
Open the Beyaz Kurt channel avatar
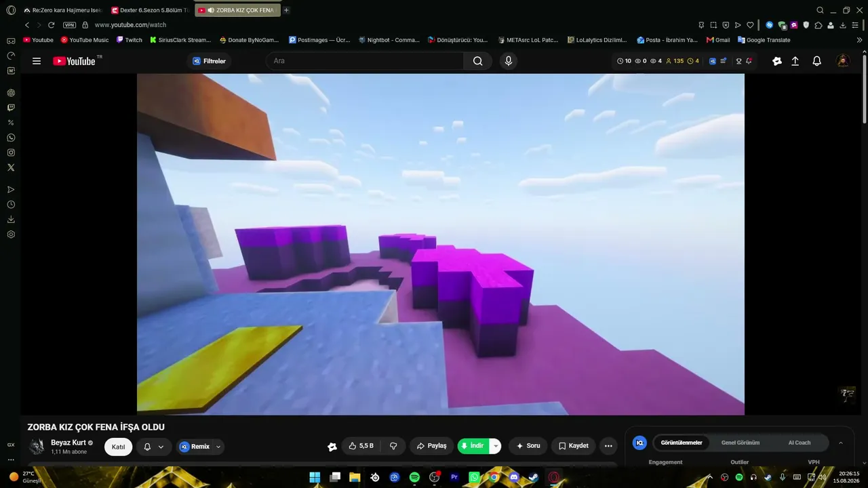[x=37, y=447]
